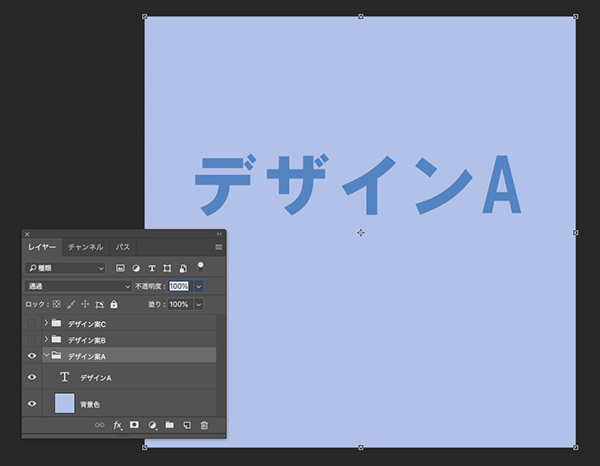The height and width of the screenshot is (466, 600).
Task: Click the デザインA text on canvas
Action: (x=358, y=185)
